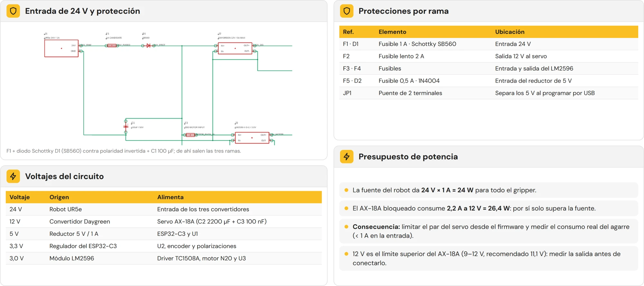This screenshot has height=286, width=644.
Task: Select 'Regulador del ESP32-C3' cell
Action: pos(83,246)
